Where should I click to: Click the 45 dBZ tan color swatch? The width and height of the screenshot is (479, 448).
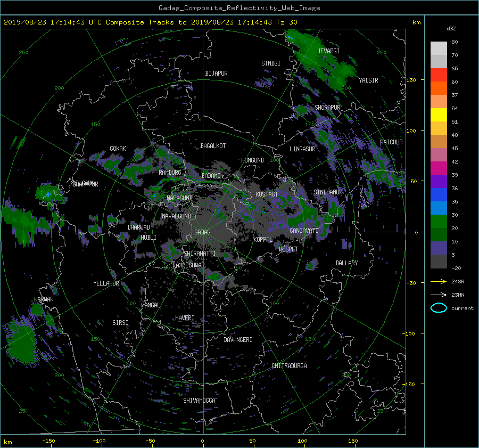tap(439, 141)
